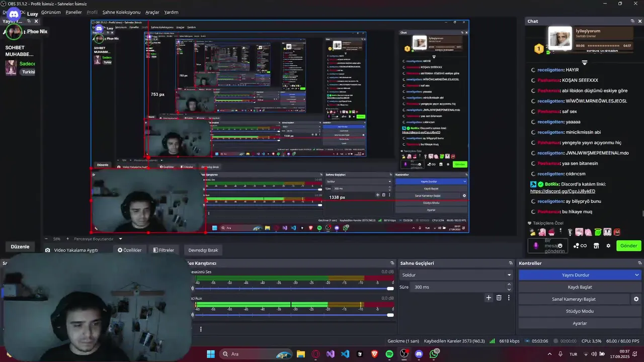Viewport: 644px width, 362px height.
Task: Open WhatsApp from the taskbar
Action: (434, 354)
